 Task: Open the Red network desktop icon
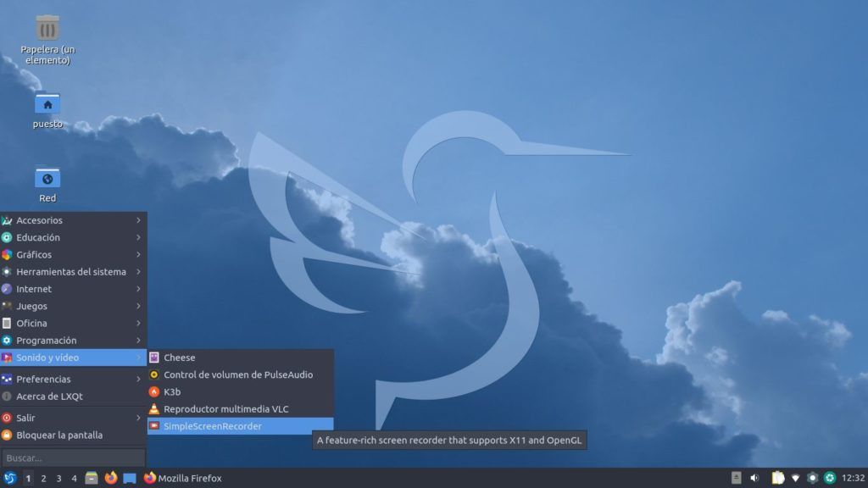47,178
